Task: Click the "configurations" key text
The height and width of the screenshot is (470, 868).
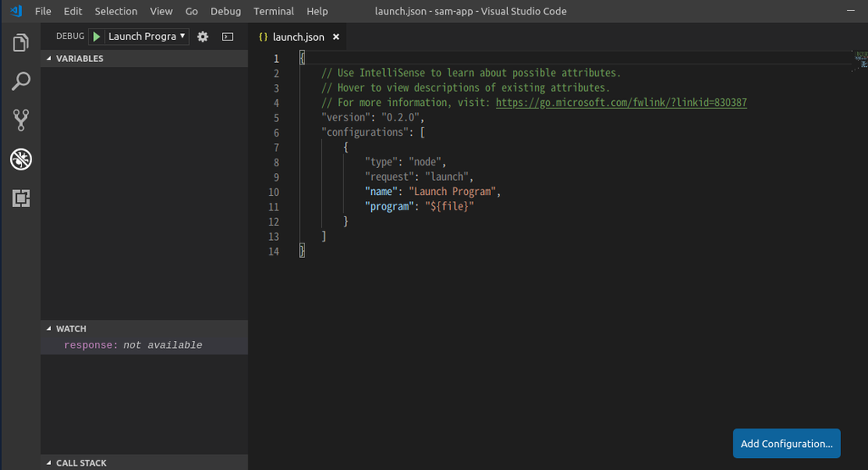Action: (364, 132)
